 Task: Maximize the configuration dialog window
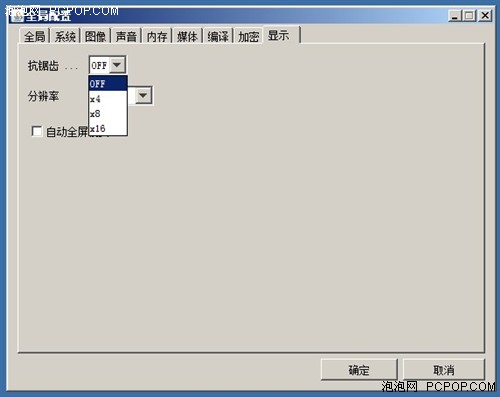[470, 15]
